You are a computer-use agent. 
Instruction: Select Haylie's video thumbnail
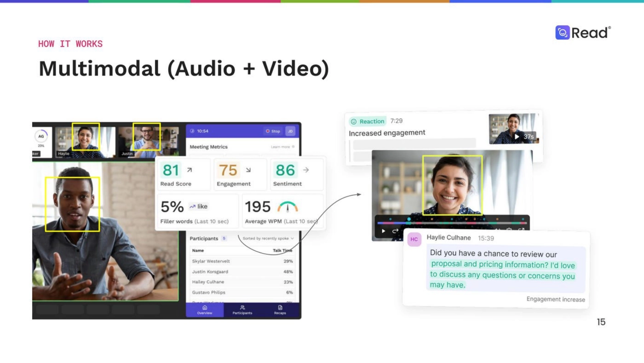85,142
